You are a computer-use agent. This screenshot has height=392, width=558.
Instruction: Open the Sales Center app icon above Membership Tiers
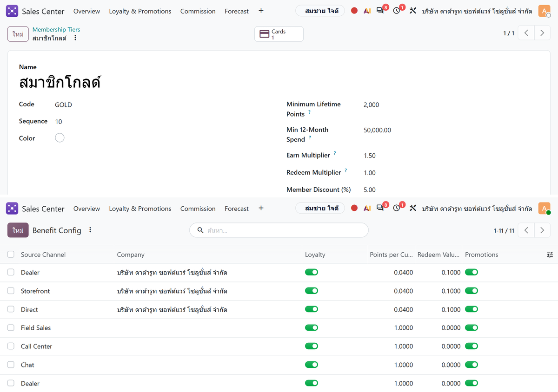(x=12, y=11)
